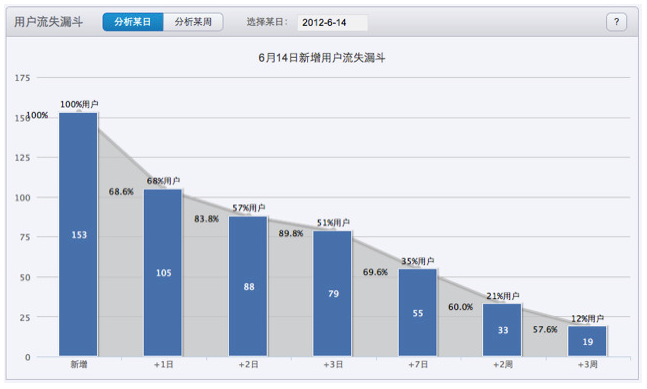Click the 89.8% retention rate label
The image size is (647, 389).
[x=291, y=233]
